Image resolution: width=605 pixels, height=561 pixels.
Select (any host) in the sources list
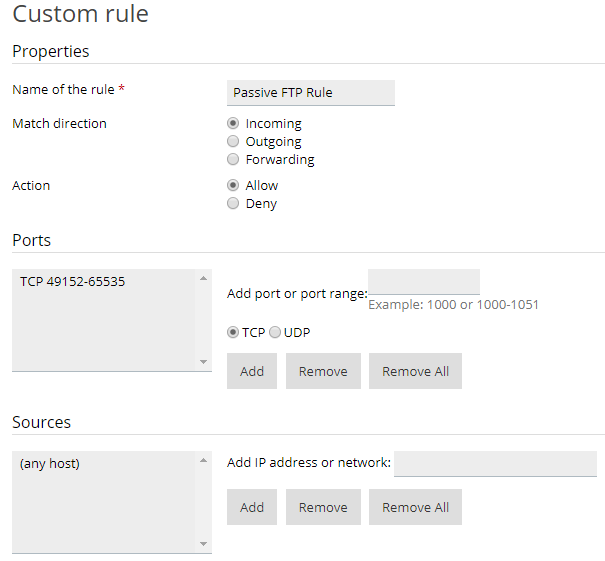50,464
